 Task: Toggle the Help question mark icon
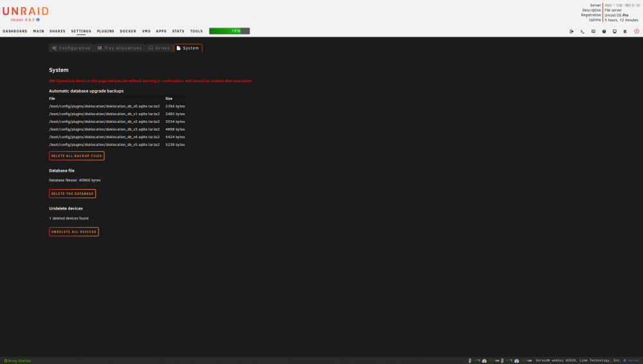pyautogui.click(x=604, y=31)
